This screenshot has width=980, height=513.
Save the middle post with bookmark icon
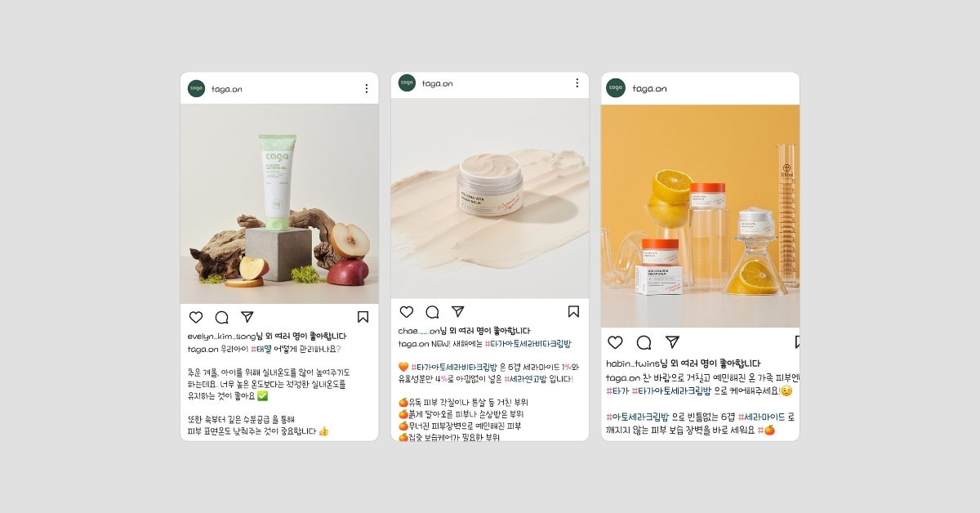tap(573, 311)
